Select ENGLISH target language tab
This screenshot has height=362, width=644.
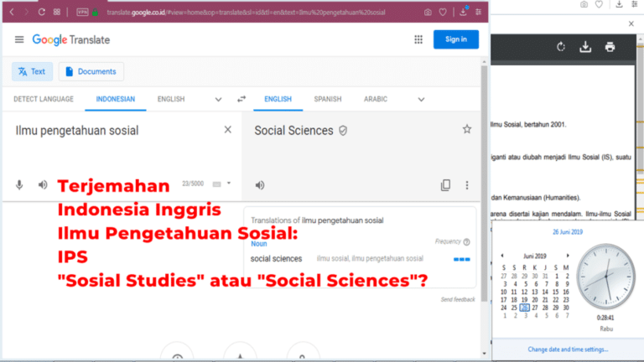[x=278, y=99]
